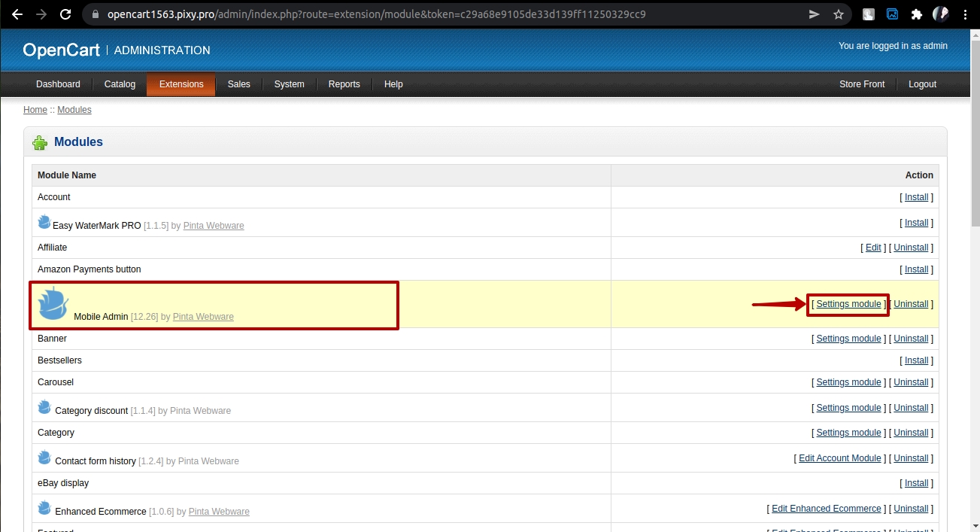The height and width of the screenshot is (532, 980).
Task: Install the Account module
Action: pyautogui.click(x=916, y=197)
